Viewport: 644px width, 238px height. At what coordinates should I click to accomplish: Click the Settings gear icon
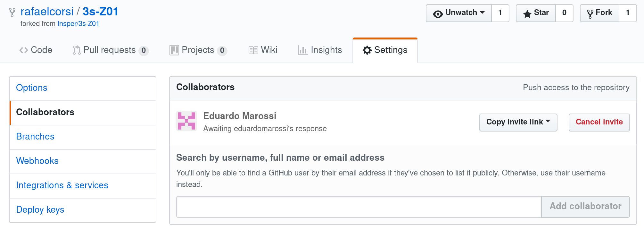(x=367, y=50)
